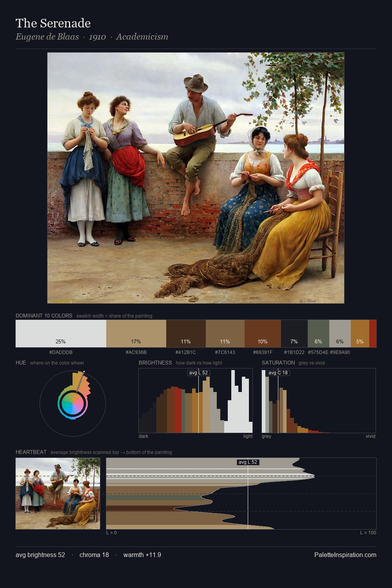The image size is (392, 588).
Task: Pick the #AC936B tan 17% swatch
Action: [x=136, y=334]
